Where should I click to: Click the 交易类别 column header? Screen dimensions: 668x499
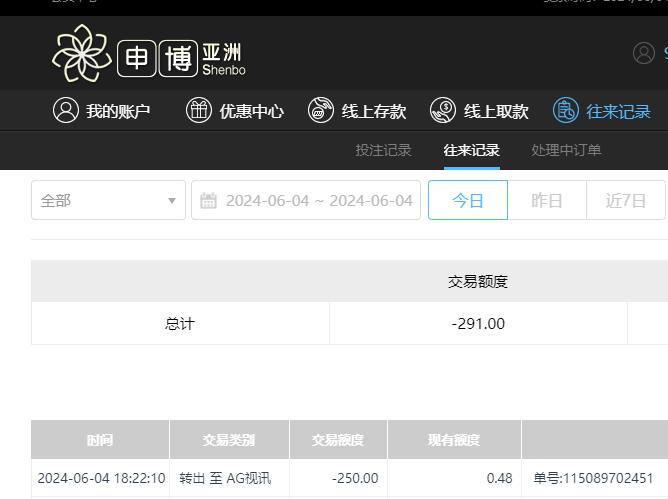(229, 439)
